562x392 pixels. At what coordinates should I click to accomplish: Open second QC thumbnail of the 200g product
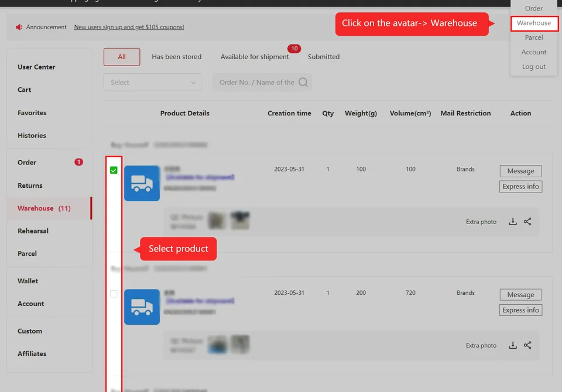tap(240, 345)
